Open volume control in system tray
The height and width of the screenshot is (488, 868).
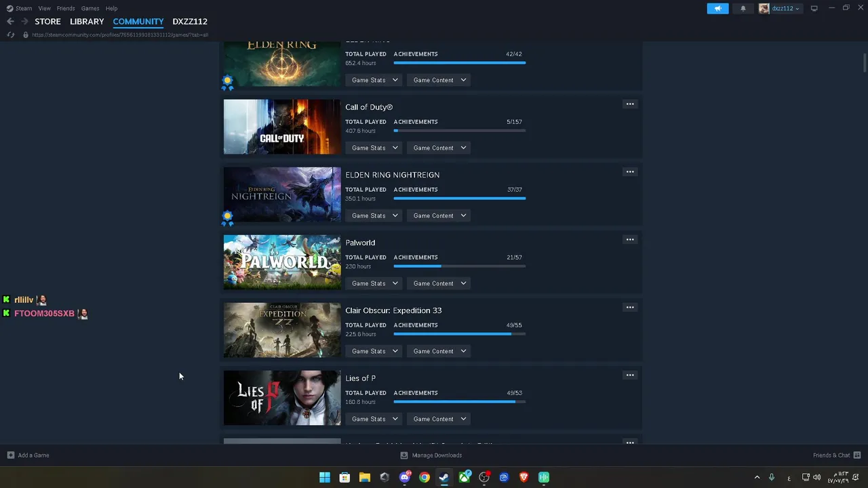pos(816,477)
